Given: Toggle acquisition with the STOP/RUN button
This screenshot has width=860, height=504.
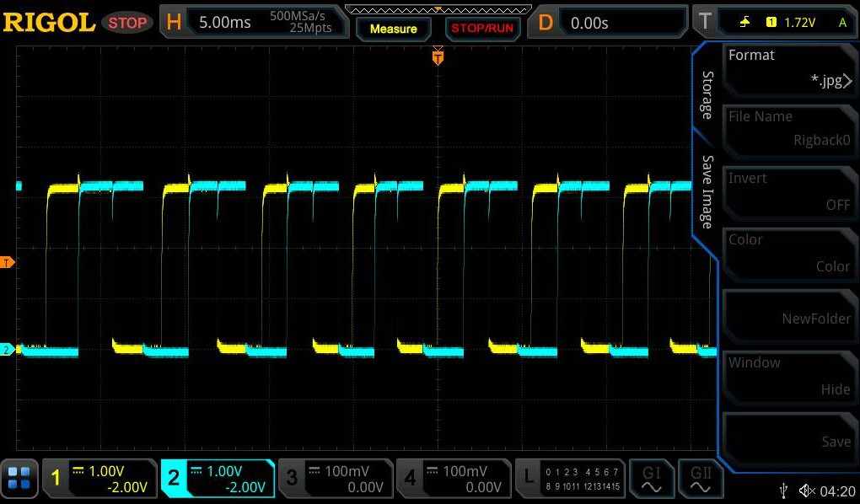Looking at the screenshot, I should [x=482, y=27].
